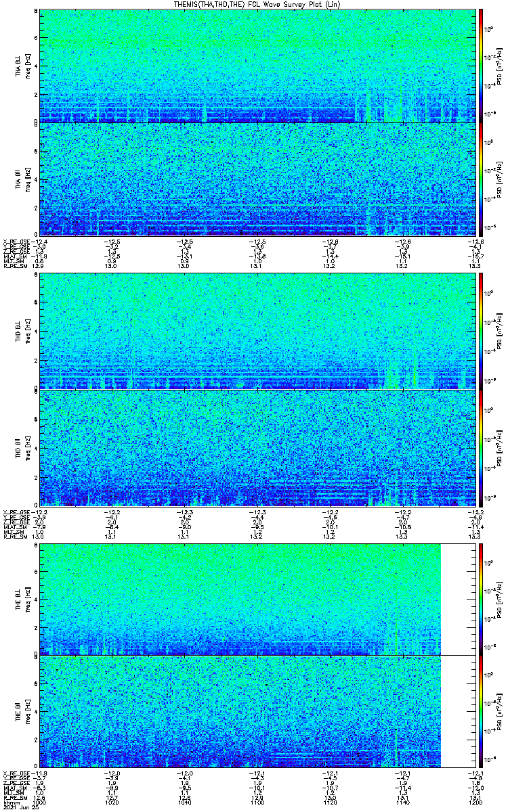Click the THD B∥ PSD color bar

point(482,447)
